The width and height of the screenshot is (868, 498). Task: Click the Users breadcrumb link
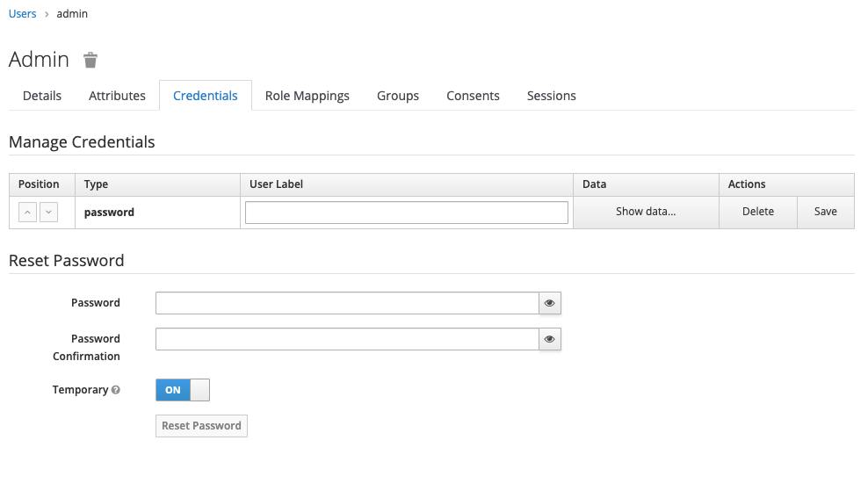(23, 14)
